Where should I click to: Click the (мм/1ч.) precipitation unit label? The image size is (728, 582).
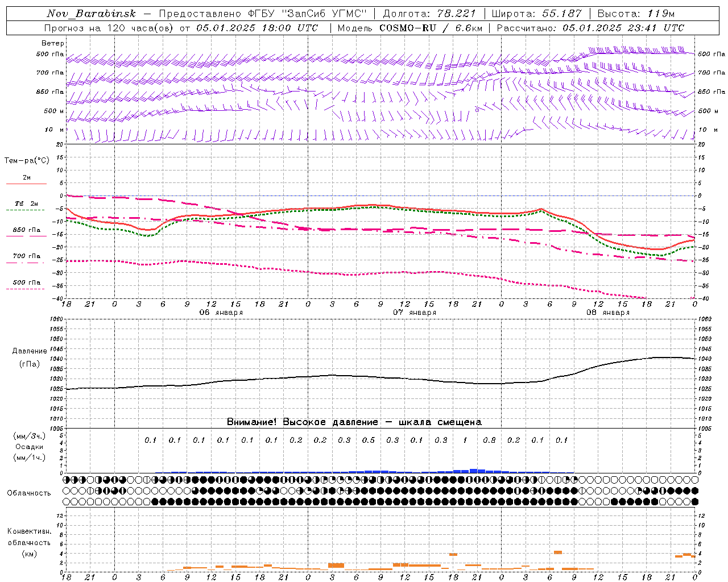point(30,458)
